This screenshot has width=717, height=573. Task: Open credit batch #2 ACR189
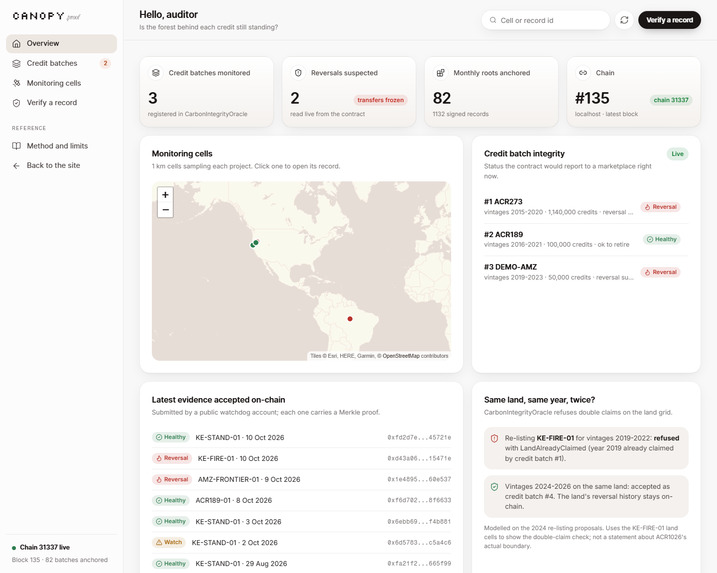(x=586, y=239)
